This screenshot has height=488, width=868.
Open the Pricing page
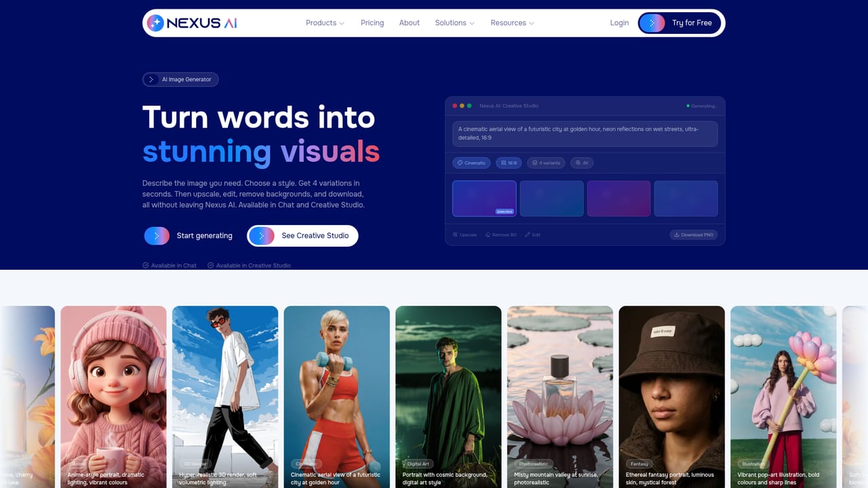(372, 22)
